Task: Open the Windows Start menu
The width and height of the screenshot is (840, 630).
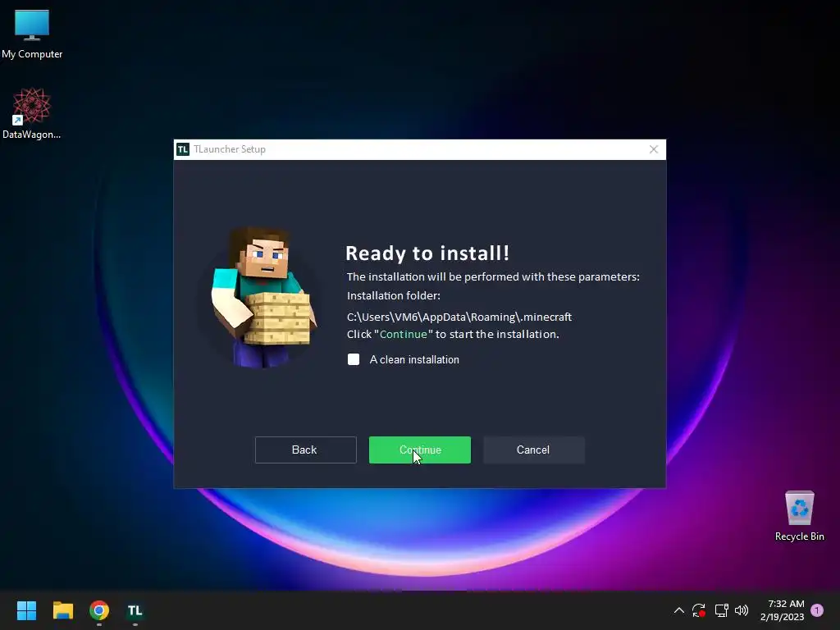Action: click(26, 610)
